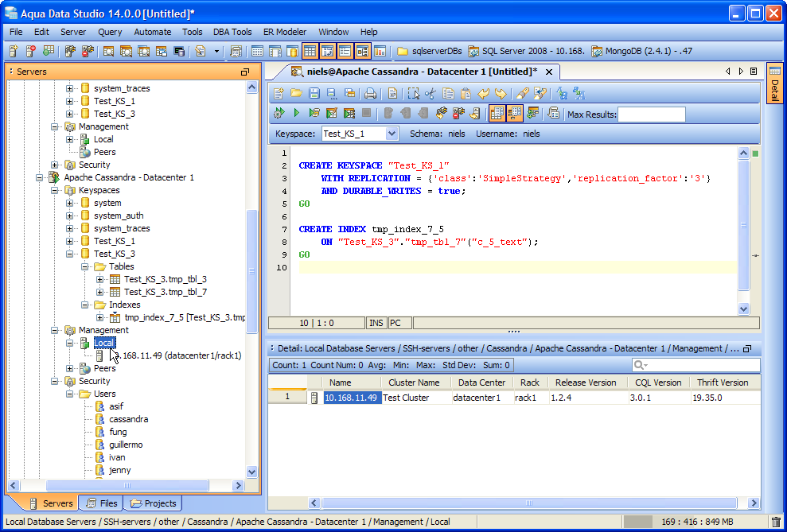Click the trash can icon in the status bar

(776, 522)
